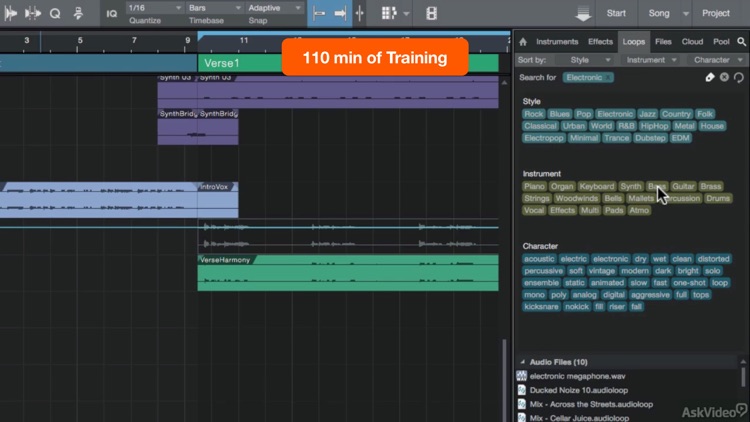Select the Trance style tag
This screenshot has height=422, width=750.
(x=616, y=138)
